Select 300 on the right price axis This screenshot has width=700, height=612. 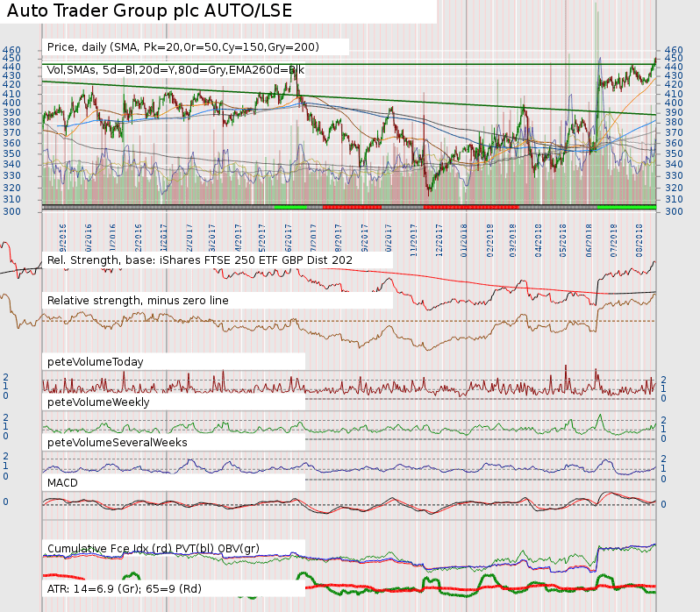[x=674, y=211]
